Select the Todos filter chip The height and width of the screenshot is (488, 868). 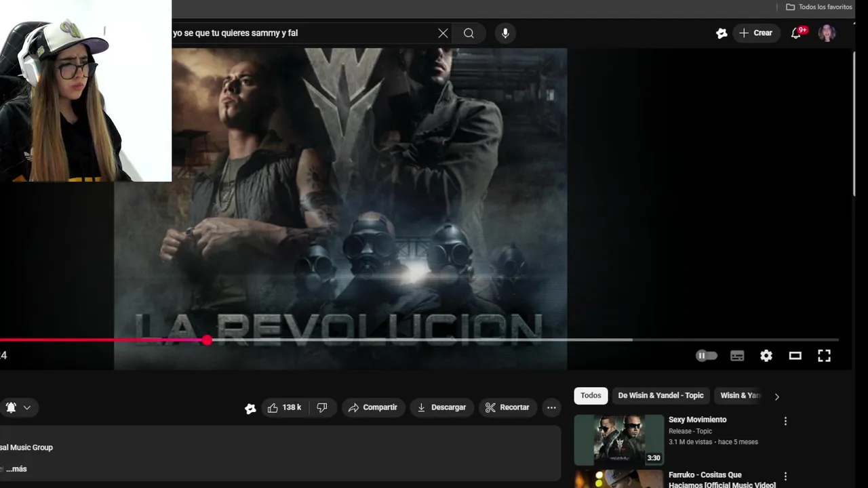tap(591, 396)
